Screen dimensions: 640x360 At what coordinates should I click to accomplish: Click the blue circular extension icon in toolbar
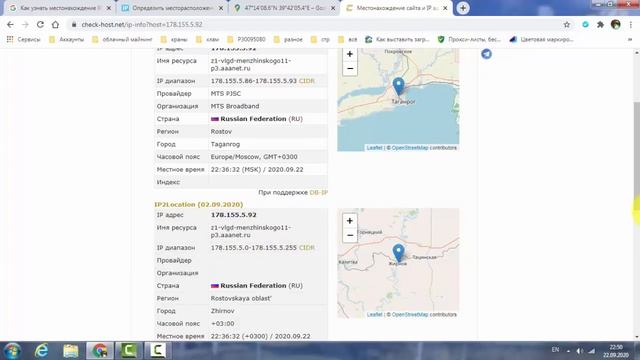[x=585, y=24]
